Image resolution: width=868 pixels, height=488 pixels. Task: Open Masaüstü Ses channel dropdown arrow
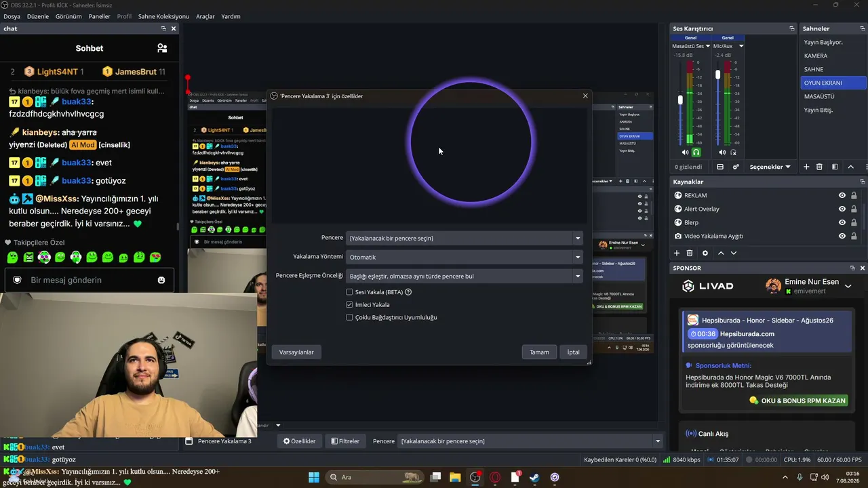pyautogui.click(x=708, y=46)
